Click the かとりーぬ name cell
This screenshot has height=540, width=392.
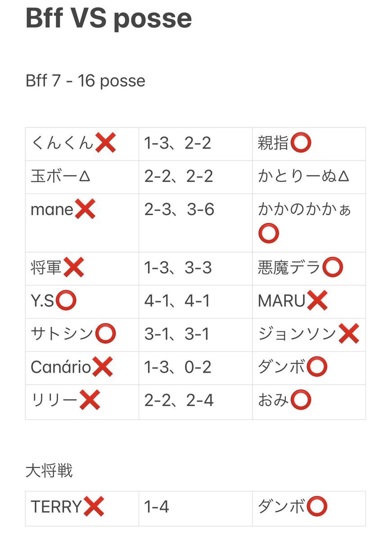tap(309, 177)
